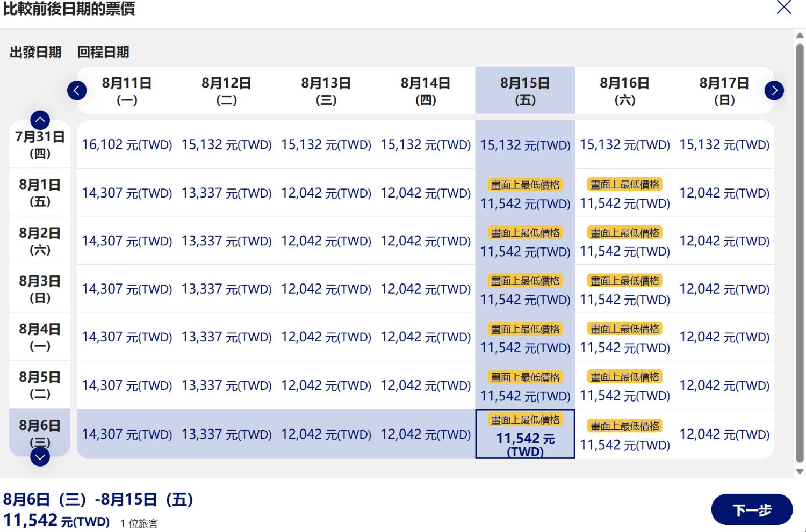This screenshot has width=806, height=532.
Task: Choose 14,307 fare for 8月5日 to 8月11日
Action: [x=127, y=385]
